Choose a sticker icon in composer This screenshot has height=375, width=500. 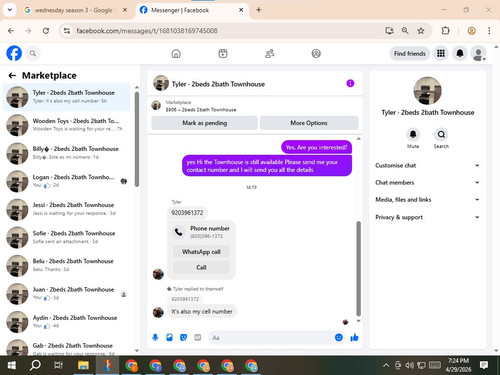[x=183, y=338]
